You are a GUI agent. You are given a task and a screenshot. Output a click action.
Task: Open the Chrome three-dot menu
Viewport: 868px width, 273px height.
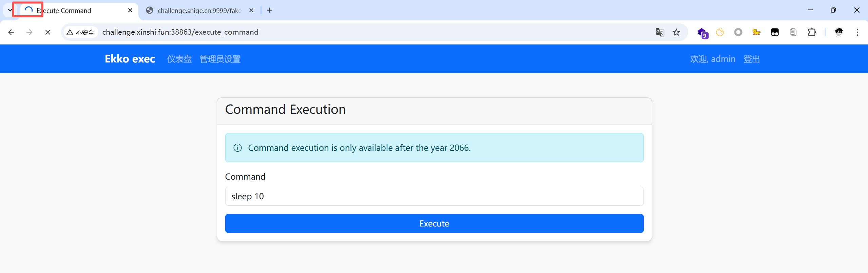[857, 32]
